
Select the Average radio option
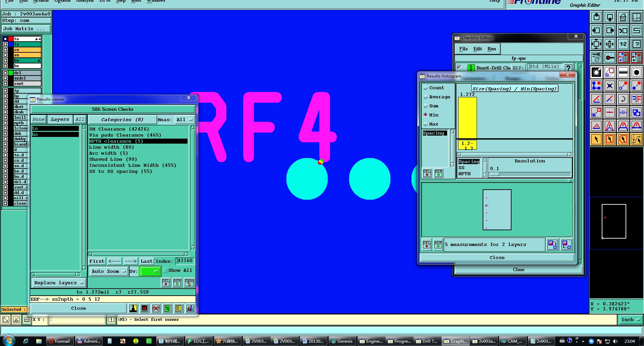(x=437, y=97)
